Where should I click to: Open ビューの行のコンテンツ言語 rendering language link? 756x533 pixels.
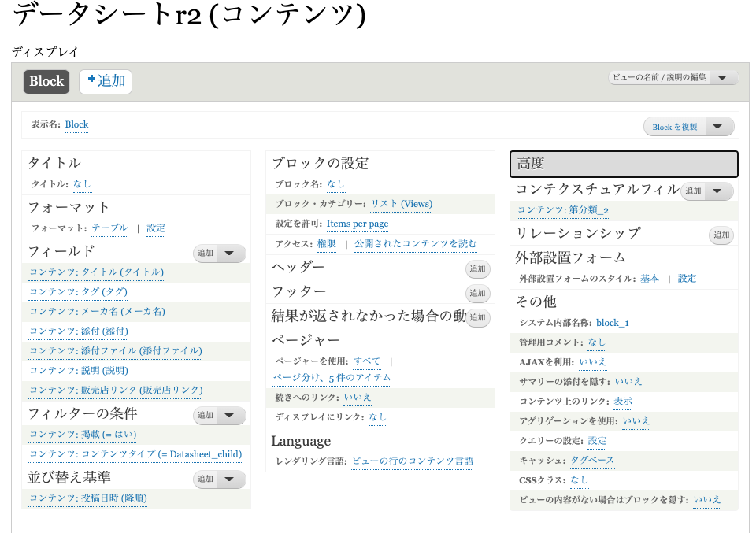click(413, 461)
